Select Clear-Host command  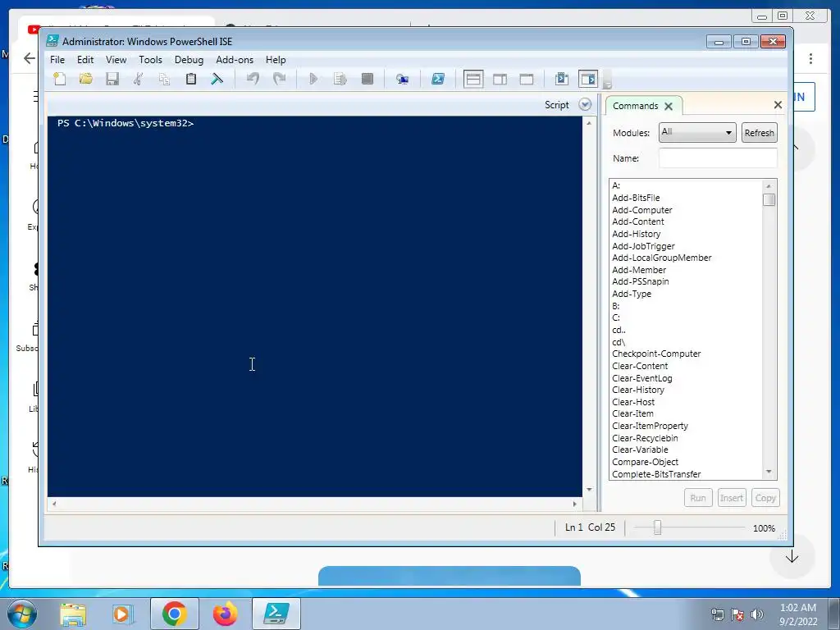tap(633, 402)
